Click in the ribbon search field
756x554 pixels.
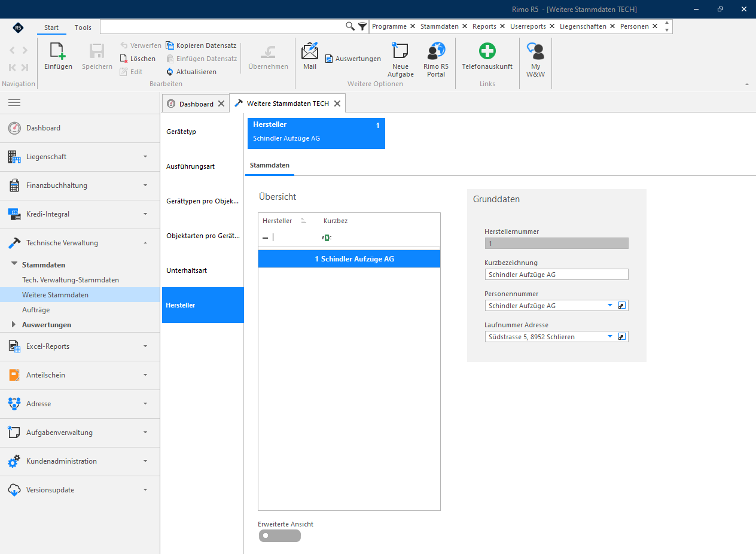222,26
